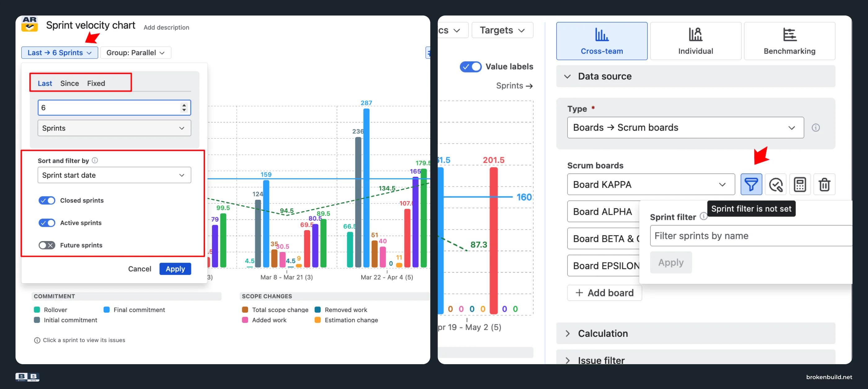This screenshot has width=868, height=389.
Task: Click the info icon beside Sprint filter label
Action: pos(703,216)
